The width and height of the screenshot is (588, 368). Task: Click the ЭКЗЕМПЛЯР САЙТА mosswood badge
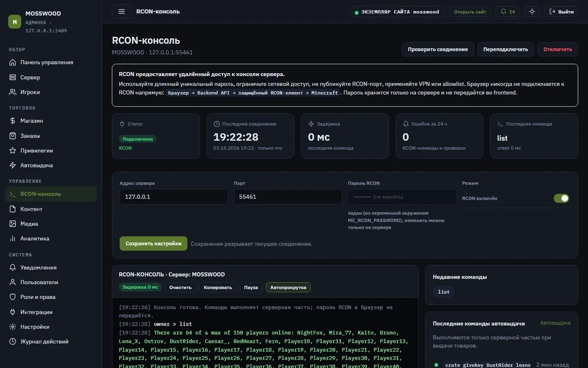397,12
